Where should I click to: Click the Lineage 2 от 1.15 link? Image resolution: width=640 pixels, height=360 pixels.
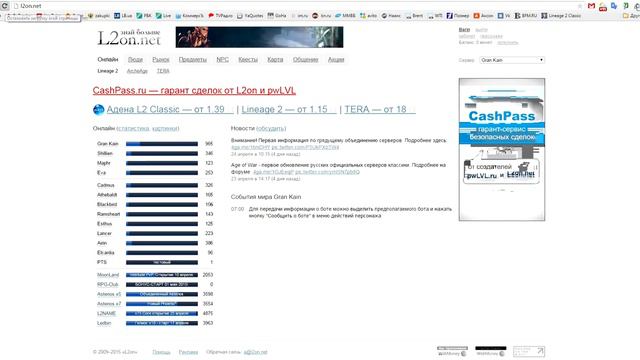(289, 109)
